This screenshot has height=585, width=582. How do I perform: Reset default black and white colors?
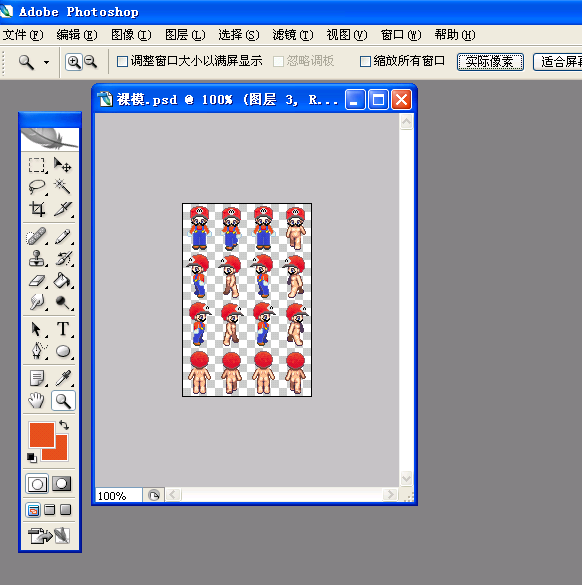click(32, 457)
